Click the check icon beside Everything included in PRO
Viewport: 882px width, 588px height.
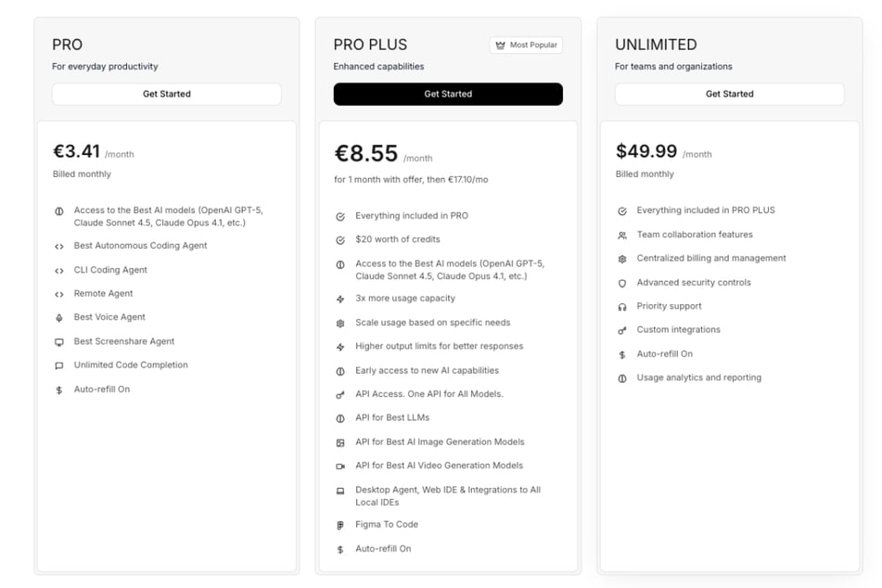340,216
